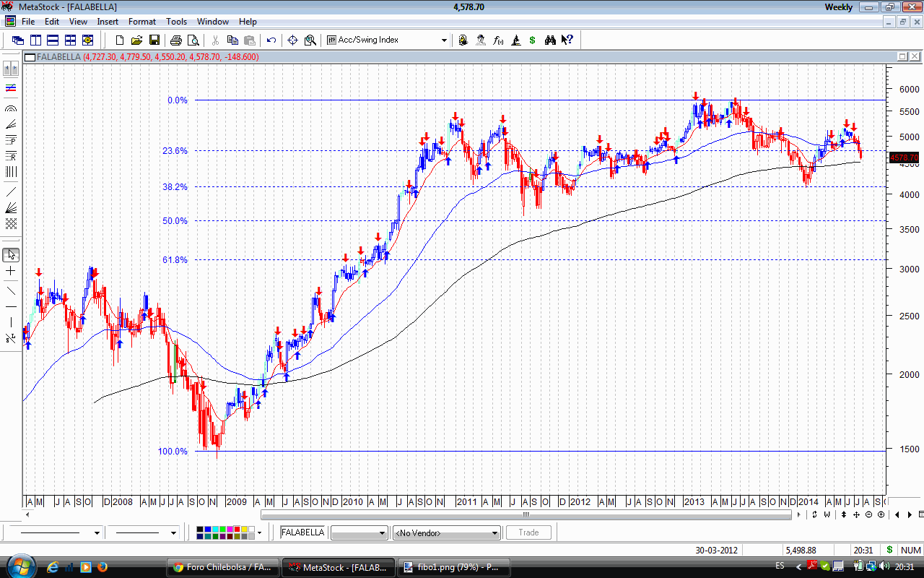
Task: Launch System Tester green dollar icon
Action: tap(532, 40)
